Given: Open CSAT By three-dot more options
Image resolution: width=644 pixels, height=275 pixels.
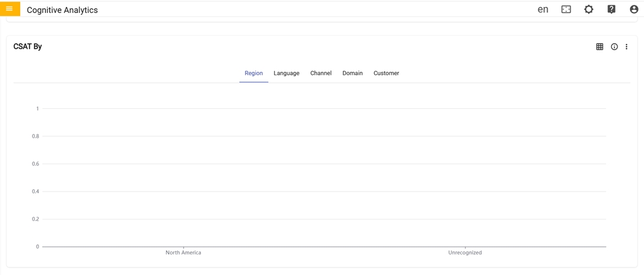Looking at the screenshot, I should click(x=627, y=47).
